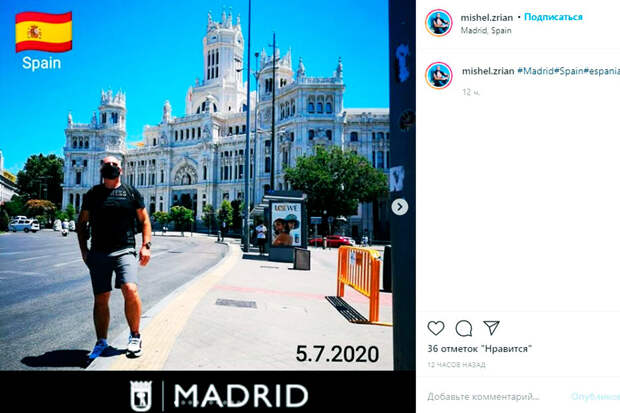The height and width of the screenshot is (413, 620).
Task: Click the Madrid photo of the palace
Action: [197, 185]
